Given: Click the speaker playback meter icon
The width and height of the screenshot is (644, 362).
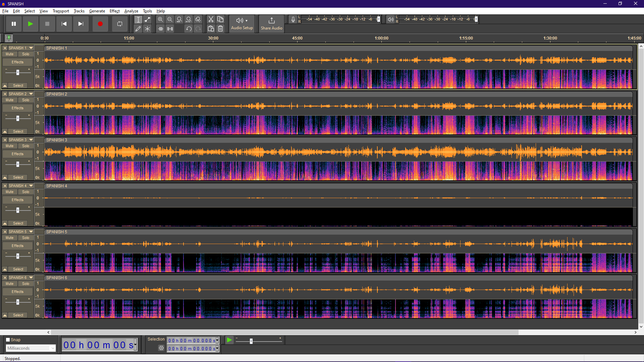Looking at the screenshot, I should [390, 19].
